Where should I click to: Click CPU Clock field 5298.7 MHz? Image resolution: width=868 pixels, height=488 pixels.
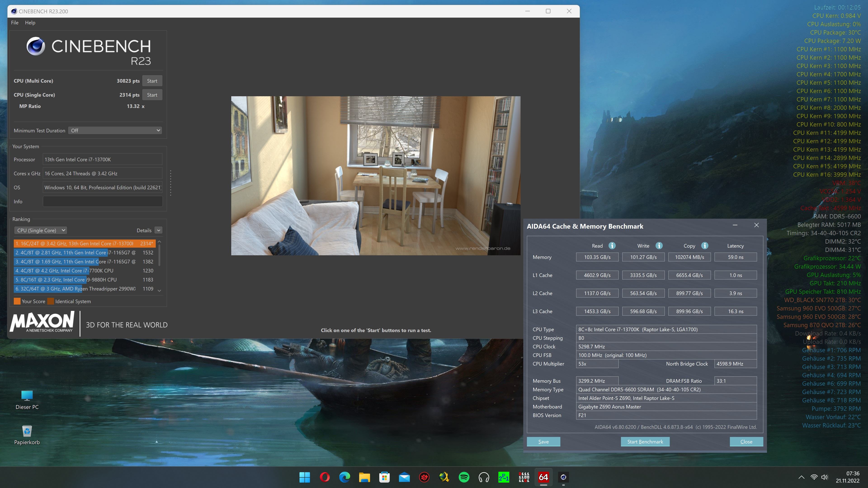[667, 347]
